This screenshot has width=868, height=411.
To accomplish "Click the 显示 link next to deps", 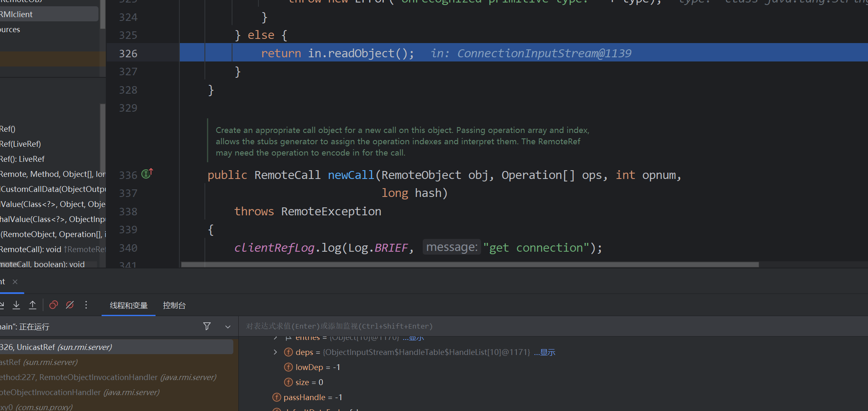I will (546, 352).
